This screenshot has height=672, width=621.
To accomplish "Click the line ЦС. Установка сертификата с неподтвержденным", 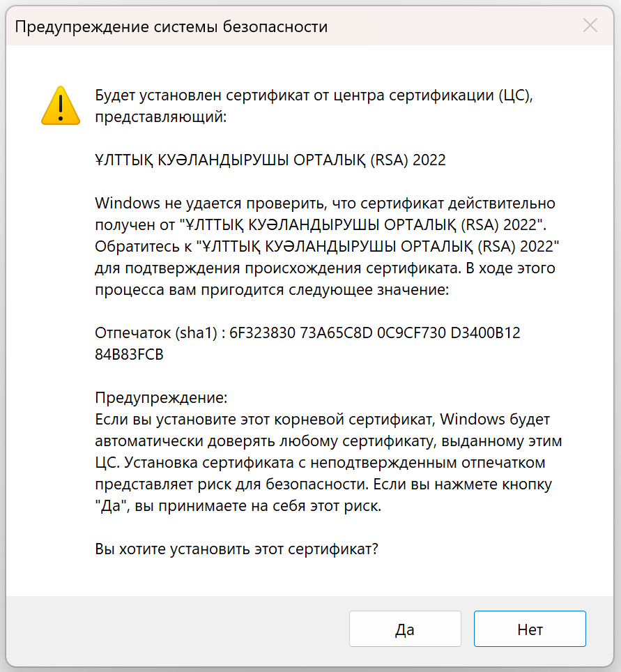I will pos(320,462).
